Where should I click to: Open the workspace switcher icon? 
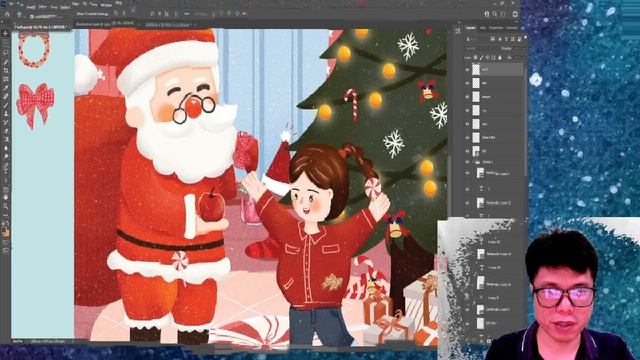pyautogui.click(x=503, y=14)
